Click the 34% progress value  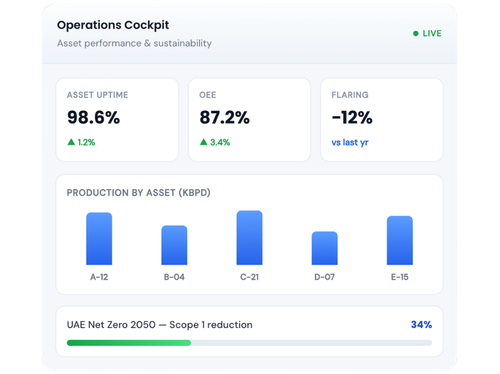[x=421, y=324]
